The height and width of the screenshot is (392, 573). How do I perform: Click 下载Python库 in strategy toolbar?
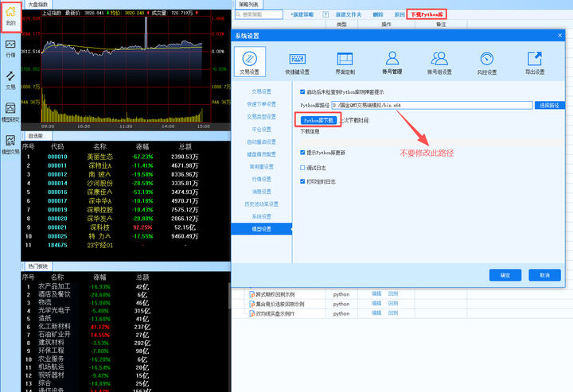(427, 14)
